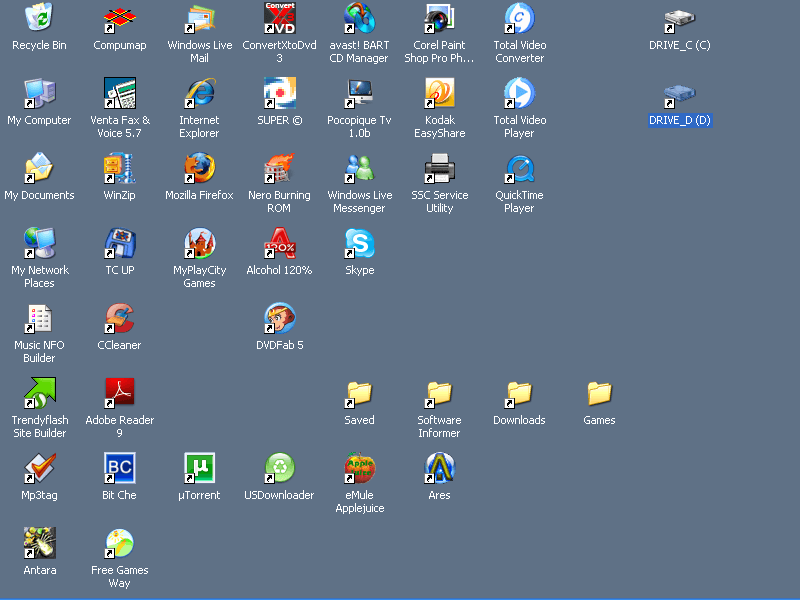Open Mozilla Firefox
The height and width of the screenshot is (600, 800).
point(198,170)
